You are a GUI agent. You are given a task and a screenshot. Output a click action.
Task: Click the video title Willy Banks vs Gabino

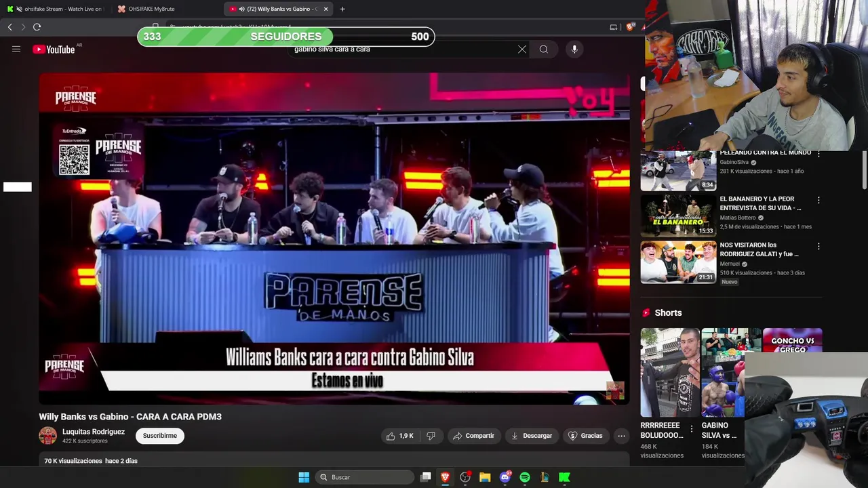pyautogui.click(x=130, y=417)
